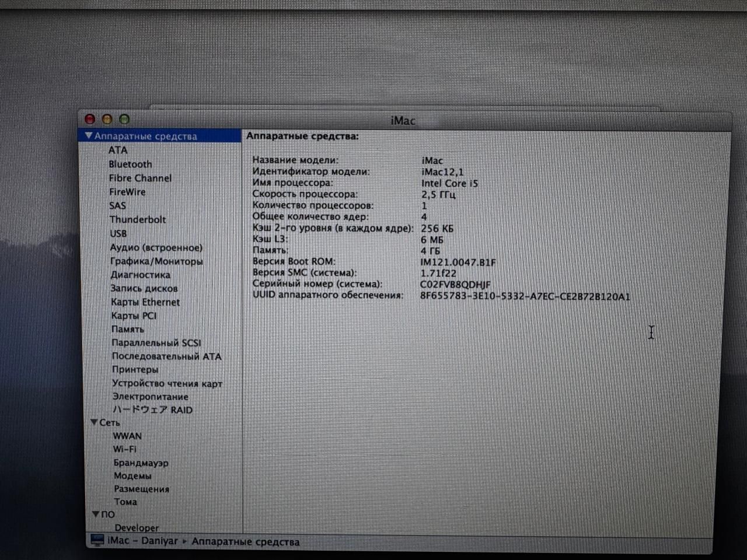Screen dimensions: 747x560
Task: Select FireWire in the sidebar
Action: coord(127,192)
